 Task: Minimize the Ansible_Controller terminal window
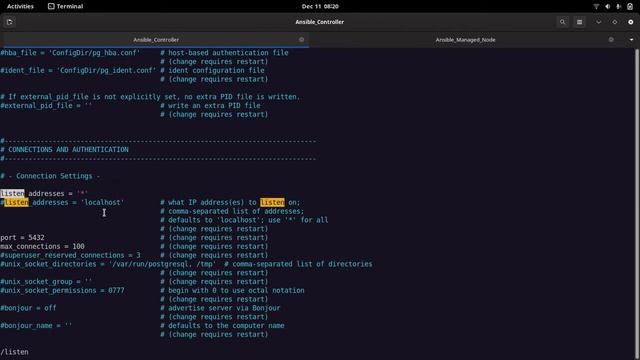[598, 22]
